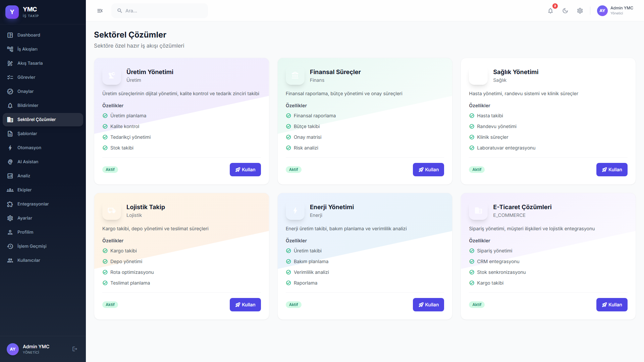Viewport: 644px width, 362px height.
Task: Open settings gear in top bar
Action: coord(580,11)
